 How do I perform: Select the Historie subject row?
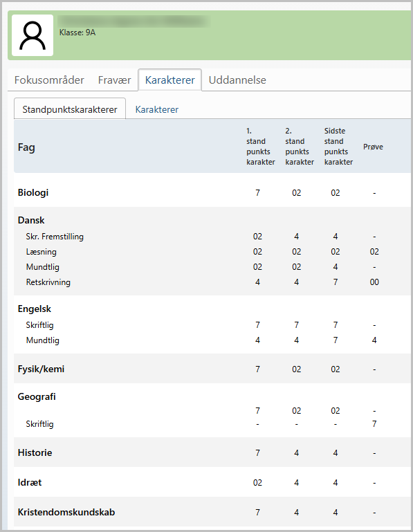(212, 452)
